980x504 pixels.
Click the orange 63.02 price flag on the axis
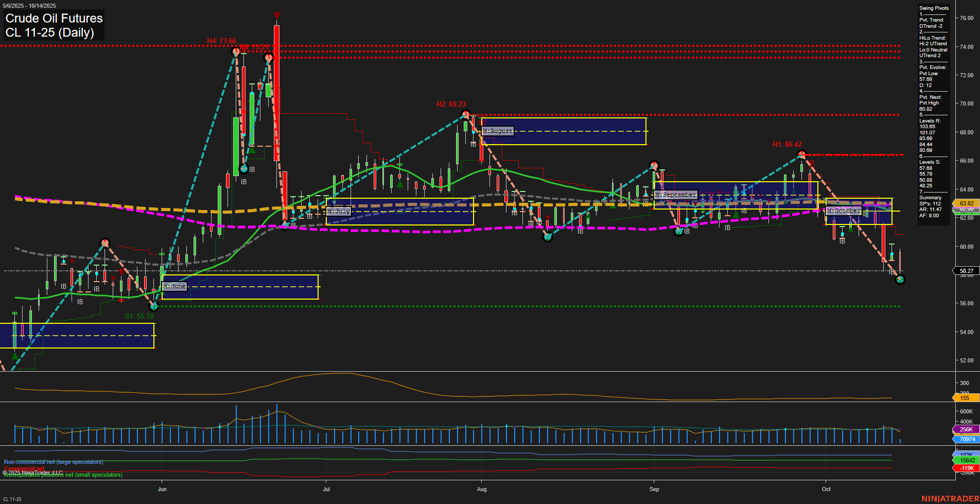pos(965,203)
